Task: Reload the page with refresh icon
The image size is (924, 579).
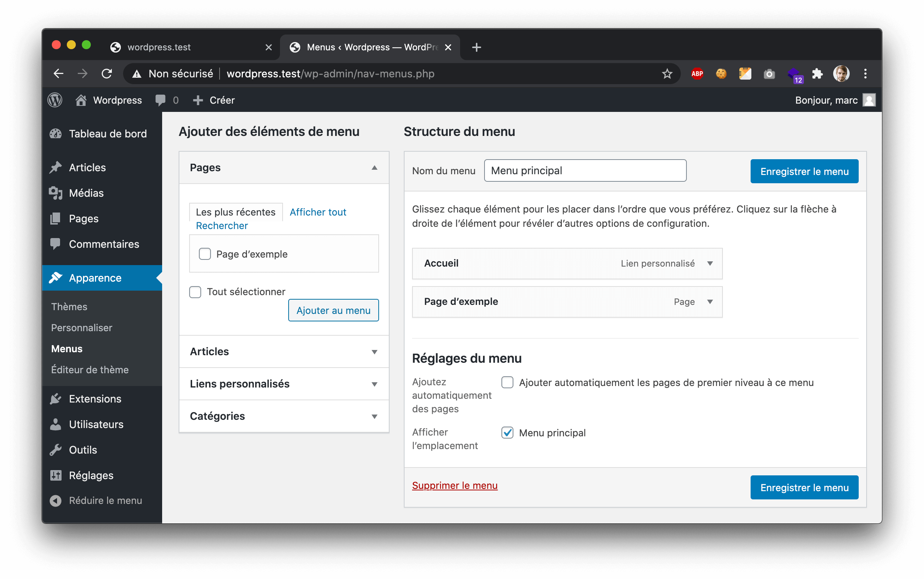Action: [107, 74]
